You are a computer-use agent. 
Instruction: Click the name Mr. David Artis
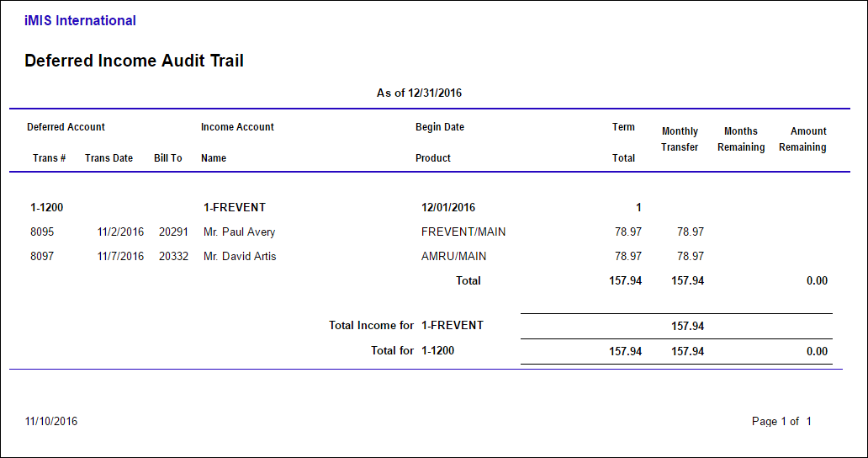[x=240, y=257]
